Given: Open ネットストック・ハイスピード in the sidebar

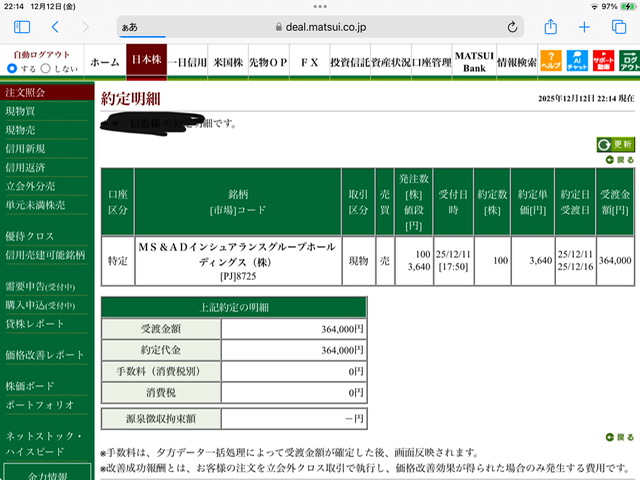Looking at the screenshot, I should 44,444.
